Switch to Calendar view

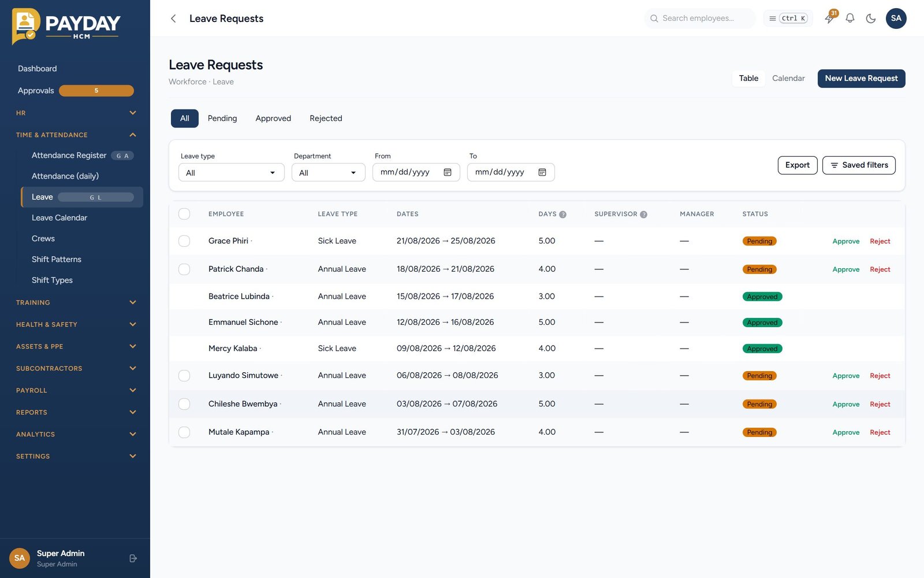click(x=788, y=78)
